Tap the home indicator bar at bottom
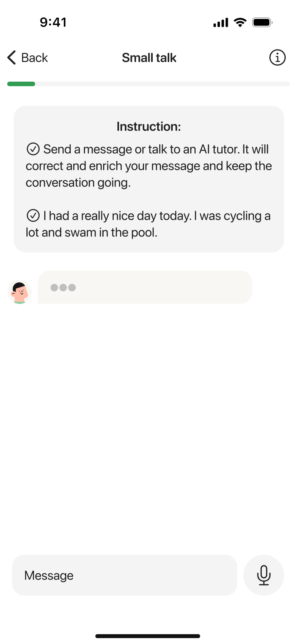The image size is (297, 644). pyautogui.click(x=148, y=636)
